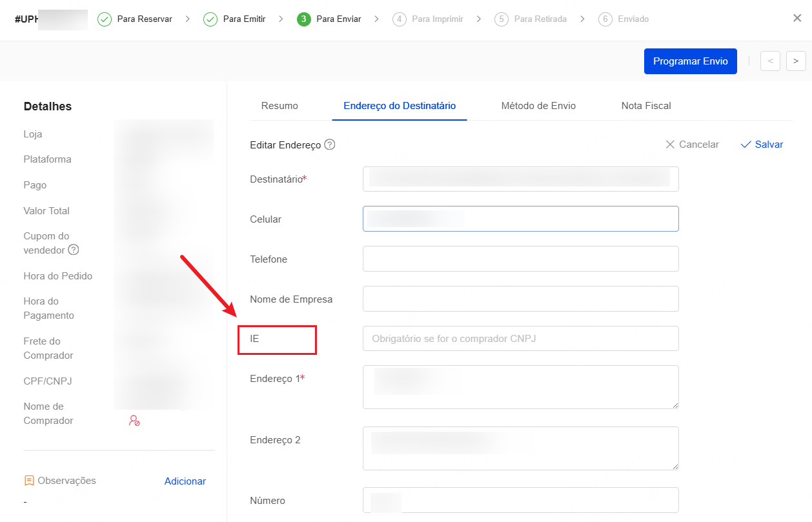The width and height of the screenshot is (812, 522).
Task: Click the green step 3 circle
Action: click(304, 19)
